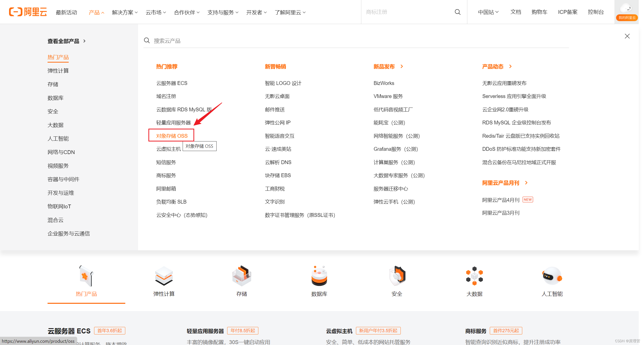Select 存储 in left sidebar
Image resolution: width=644 pixels, height=345 pixels.
click(x=53, y=84)
